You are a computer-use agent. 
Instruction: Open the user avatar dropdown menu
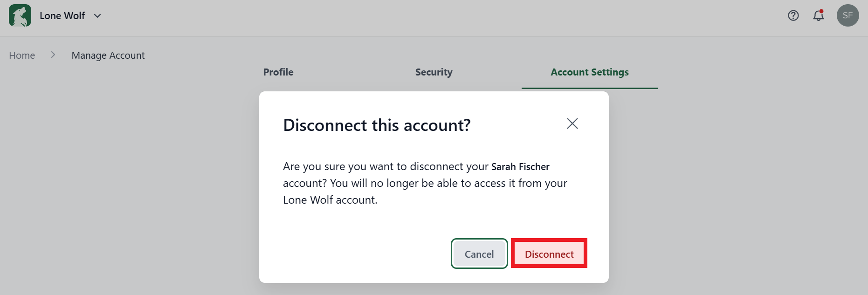pyautogui.click(x=848, y=15)
